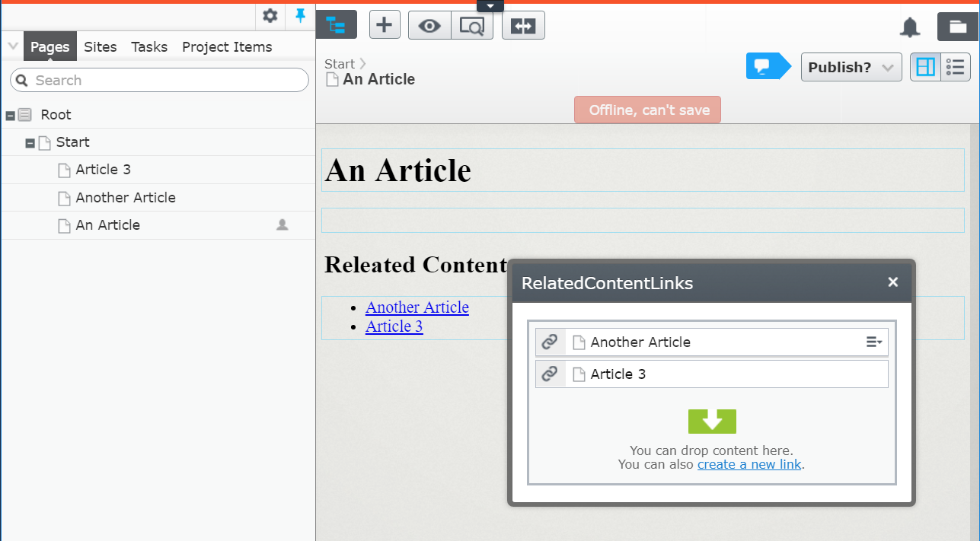The width and height of the screenshot is (980, 541).
Task: Click the compare versions arrows icon
Action: (523, 25)
